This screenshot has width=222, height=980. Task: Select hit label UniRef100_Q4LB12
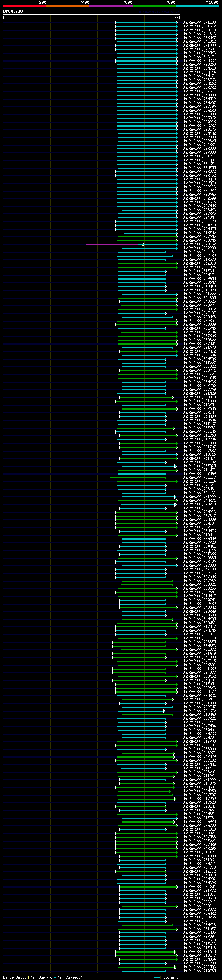[x=199, y=41]
